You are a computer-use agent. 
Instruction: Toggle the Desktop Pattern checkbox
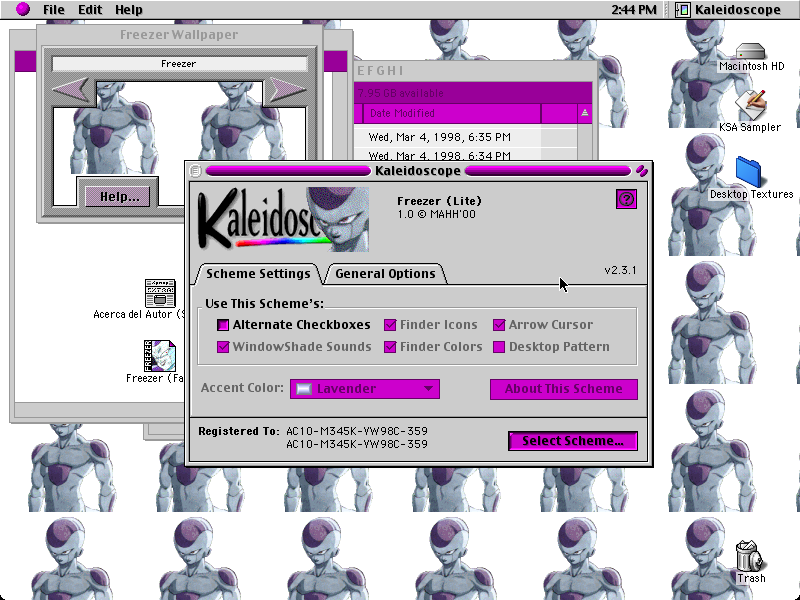pyautogui.click(x=499, y=347)
